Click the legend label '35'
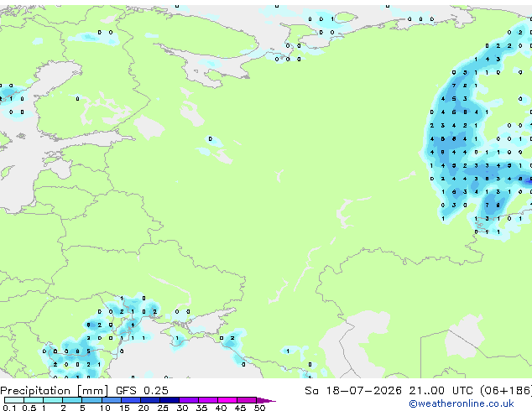The image size is (532, 411). [201, 408]
